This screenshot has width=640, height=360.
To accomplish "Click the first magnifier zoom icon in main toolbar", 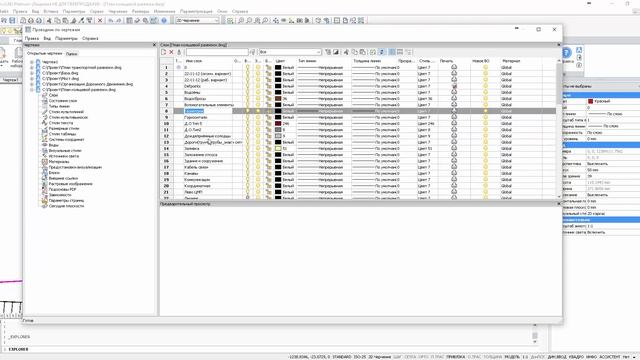I will click(241, 20).
